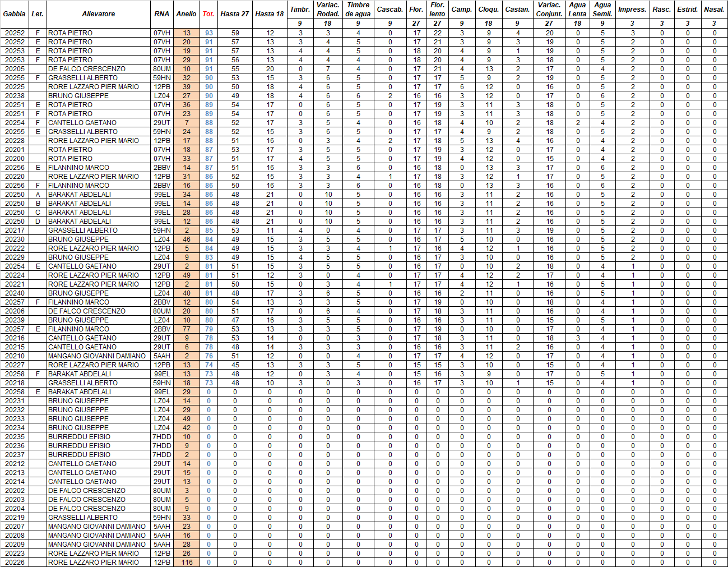This screenshot has width=728, height=567.
Task: Click RNA cell 5AAH in row 20210
Action: point(162,356)
